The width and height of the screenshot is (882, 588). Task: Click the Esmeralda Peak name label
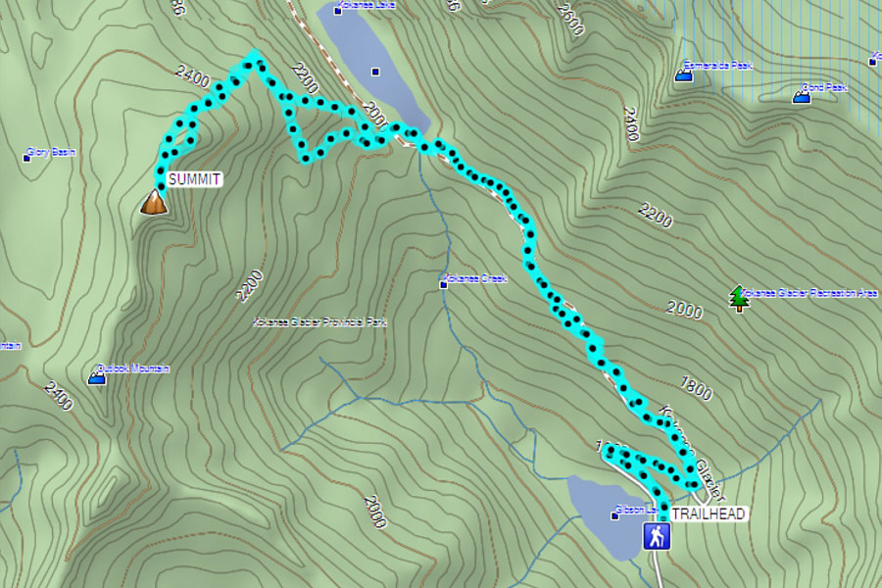pos(717,66)
